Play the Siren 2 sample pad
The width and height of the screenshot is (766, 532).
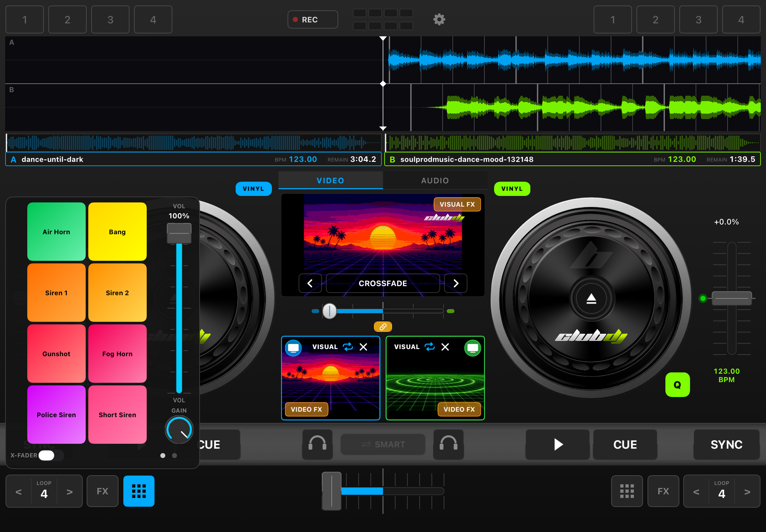(117, 293)
